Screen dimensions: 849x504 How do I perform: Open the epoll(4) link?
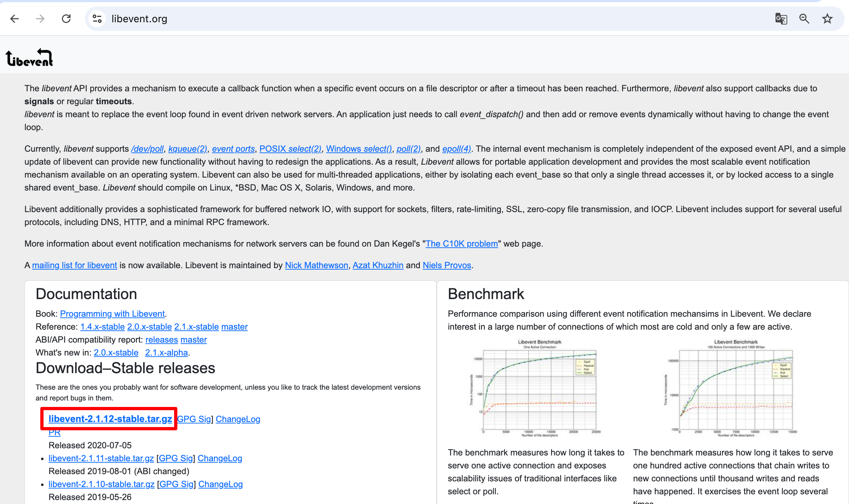(456, 149)
